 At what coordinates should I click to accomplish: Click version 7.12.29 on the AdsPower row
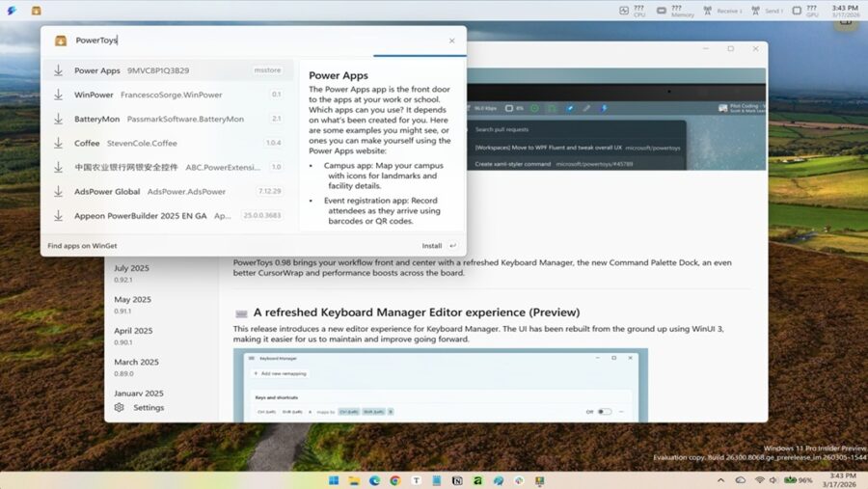coord(270,191)
